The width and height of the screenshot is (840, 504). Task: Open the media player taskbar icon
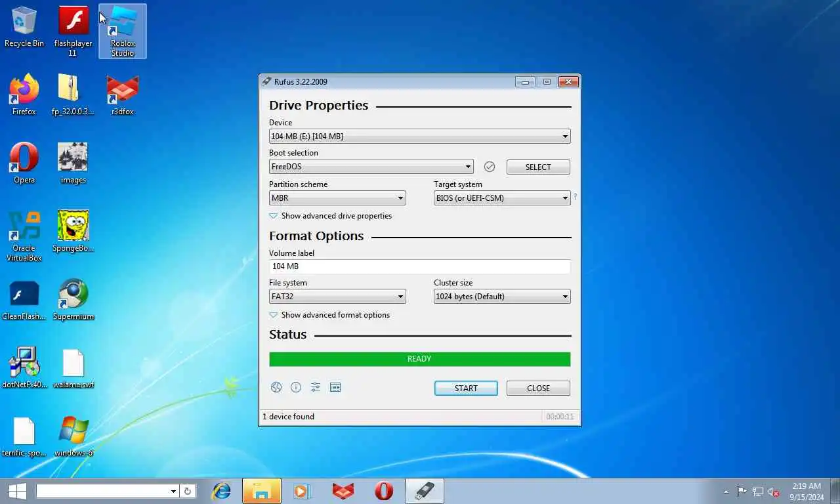(x=302, y=491)
